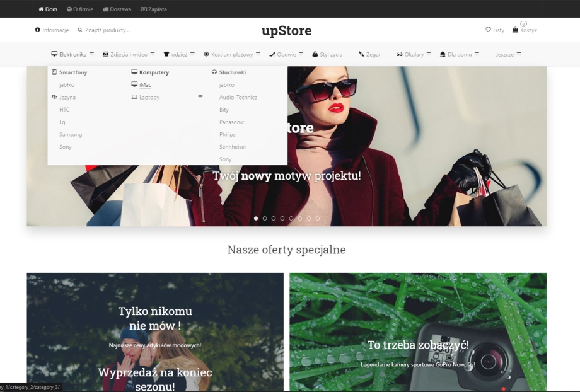Click the house icon beside Dla domu
The image size is (580, 392).
tap(443, 54)
